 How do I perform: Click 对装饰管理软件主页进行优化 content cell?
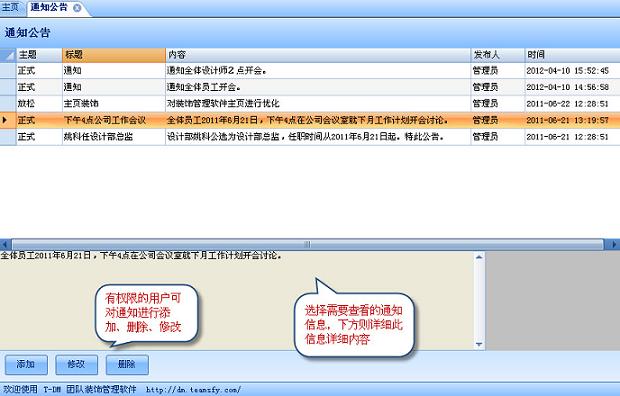(318, 104)
